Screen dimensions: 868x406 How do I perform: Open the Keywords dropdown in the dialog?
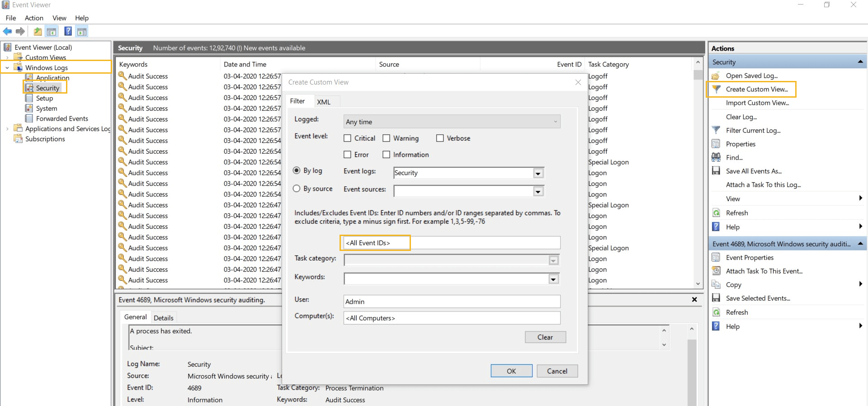coord(553,279)
